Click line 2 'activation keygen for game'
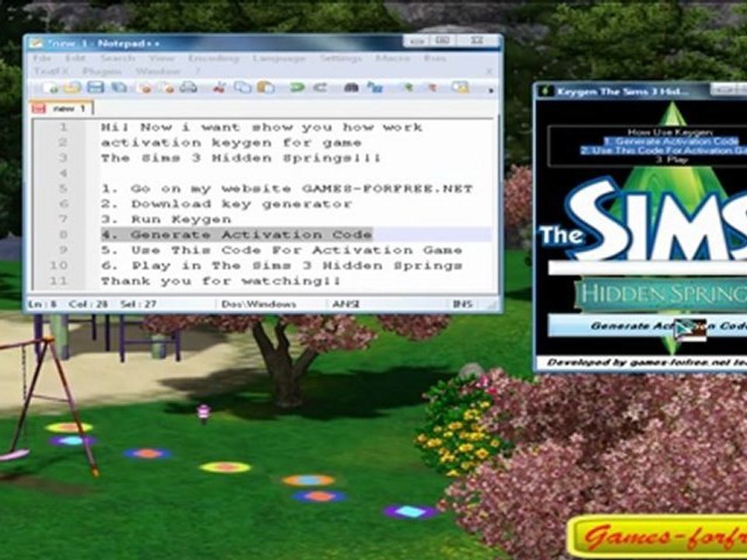The image size is (747, 560). 231,142
